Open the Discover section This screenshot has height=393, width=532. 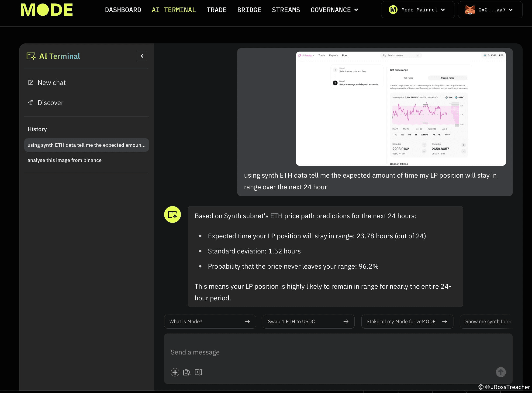pos(46,102)
